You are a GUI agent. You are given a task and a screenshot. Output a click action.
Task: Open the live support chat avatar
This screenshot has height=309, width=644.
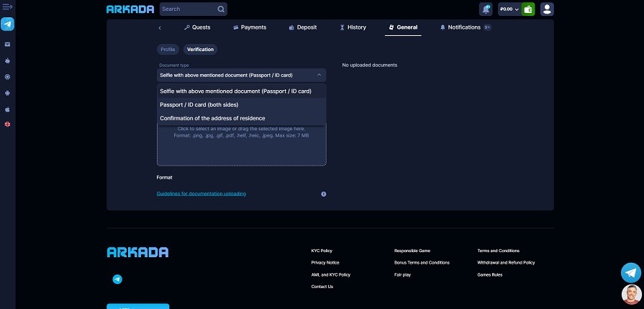[x=631, y=294]
